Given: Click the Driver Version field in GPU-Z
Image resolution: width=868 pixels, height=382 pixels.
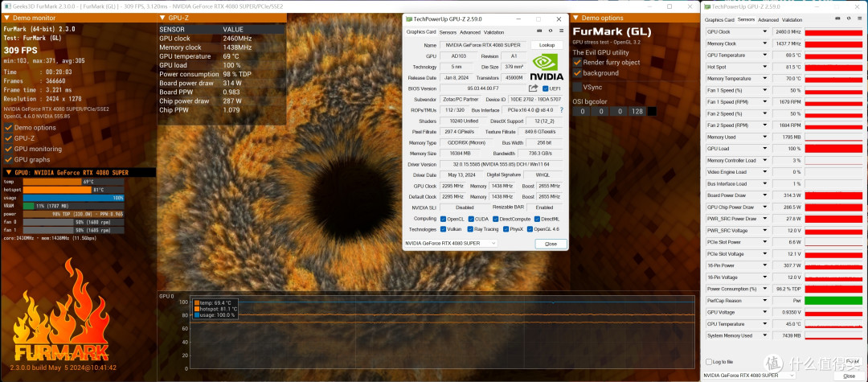Looking at the screenshot, I should (x=501, y=164).
